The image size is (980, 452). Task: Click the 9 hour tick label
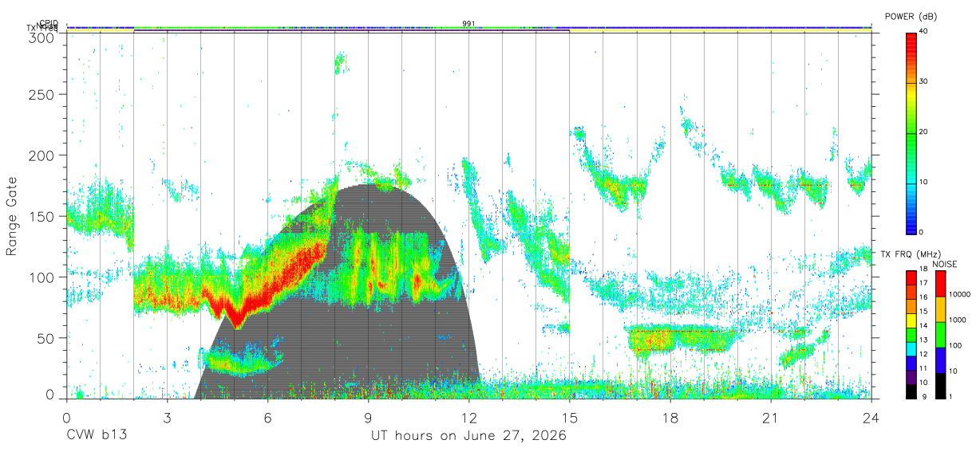coord(368,418)
